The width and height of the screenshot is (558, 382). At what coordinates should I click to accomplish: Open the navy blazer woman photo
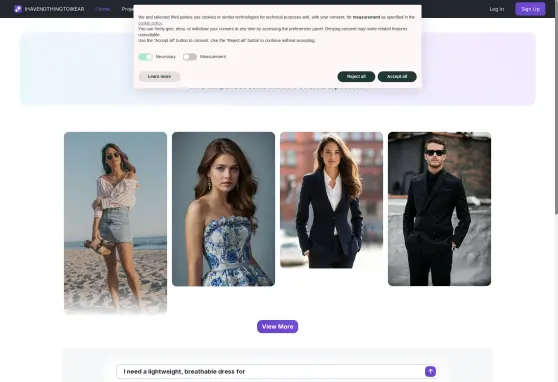[331, 200]
